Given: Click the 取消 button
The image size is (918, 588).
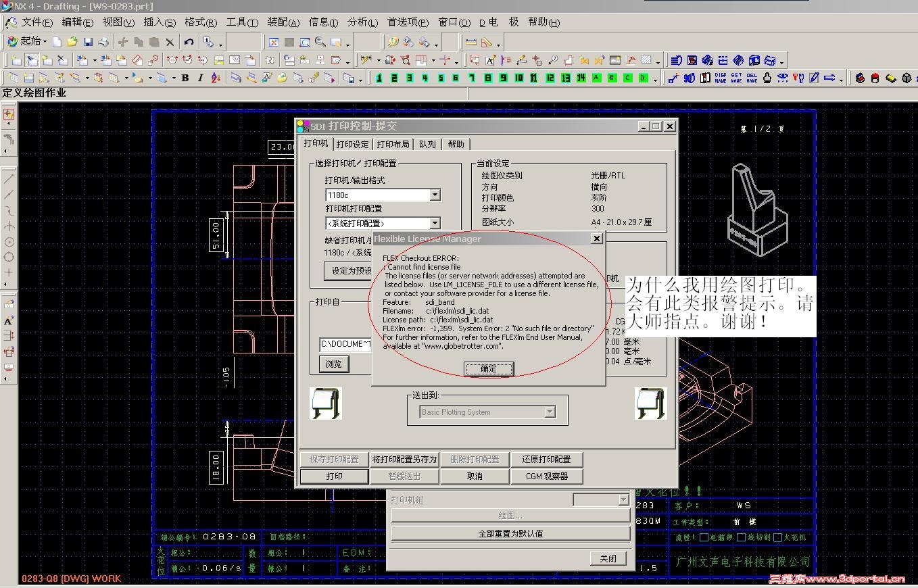Looking at the screenshot, I should pyautogui.click(x=475, y=476).
